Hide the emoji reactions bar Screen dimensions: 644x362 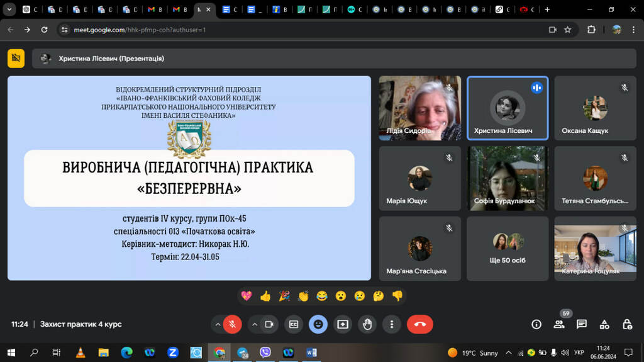(318, 324)
